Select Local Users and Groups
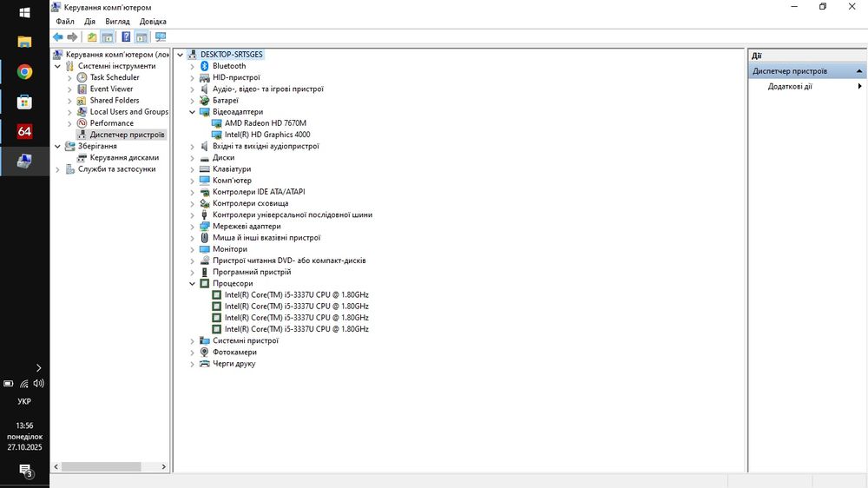This screenshot has height=488, width=868. coord(129,112)
